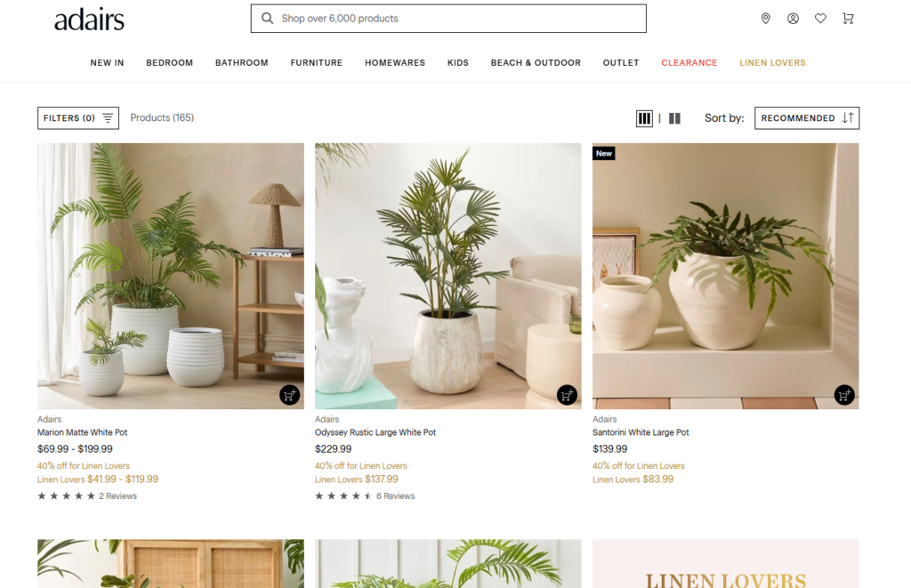The height and width of the screenshot is (588, 911).
Task: Switch to two-column grid view
Action: click(x=674, y=118)
